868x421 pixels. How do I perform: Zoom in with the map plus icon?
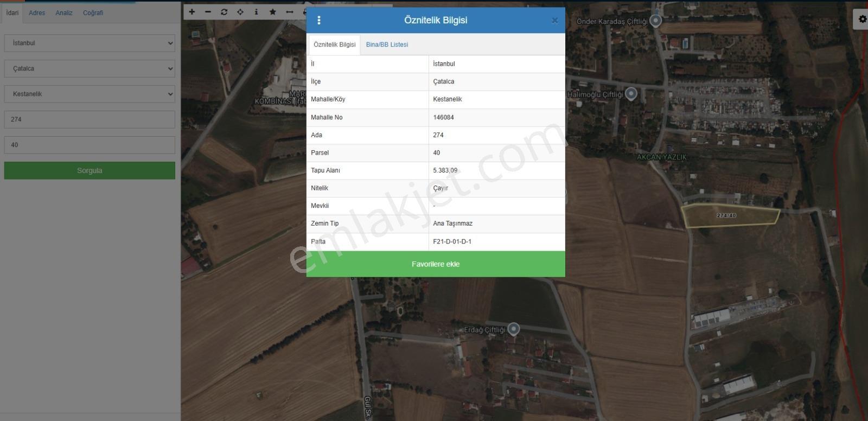[x=192, y=12]
